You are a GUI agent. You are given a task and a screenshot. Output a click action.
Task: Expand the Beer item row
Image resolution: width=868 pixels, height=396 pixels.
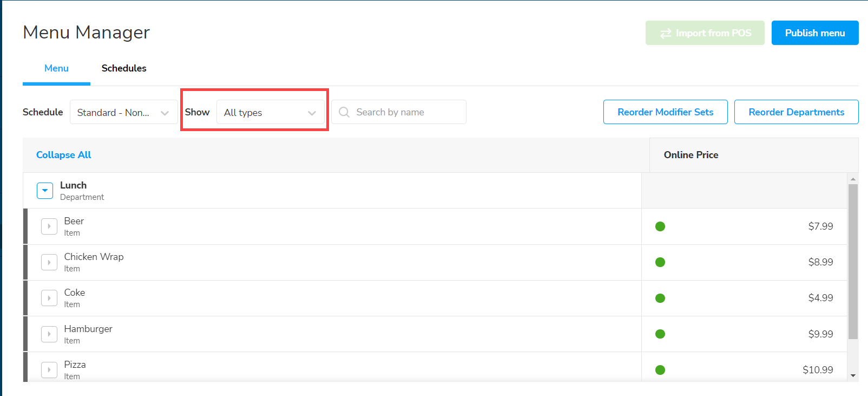click(49, 226)
